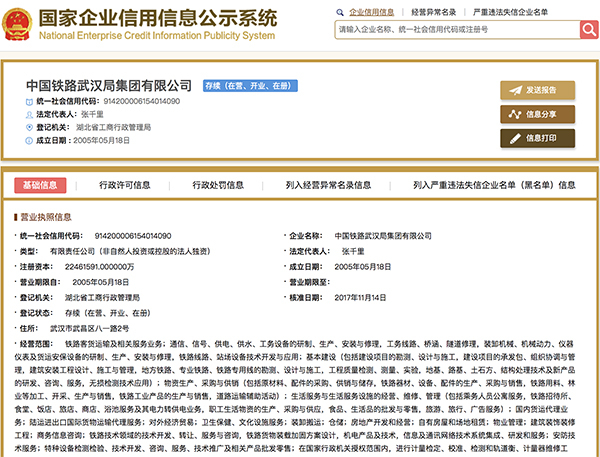Switch to the 行政许可信息 tab
The height and width of the screenshot is (457, 600).
[125, 185]
